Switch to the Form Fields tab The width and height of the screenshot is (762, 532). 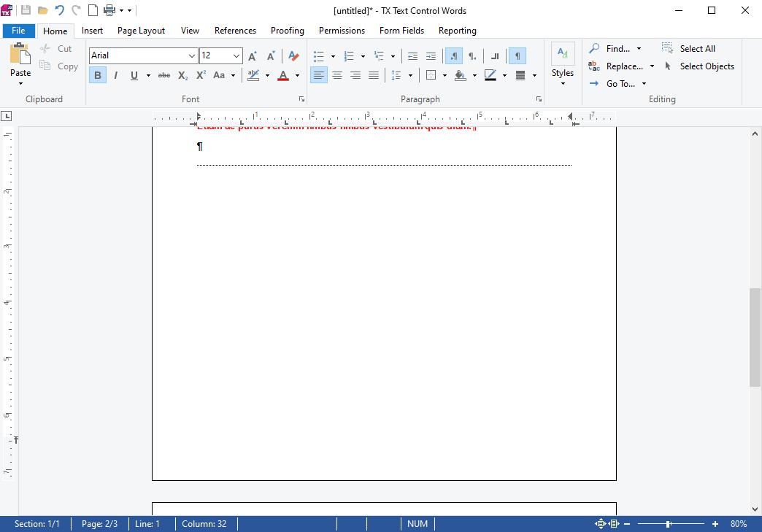[x=401, y=31]
